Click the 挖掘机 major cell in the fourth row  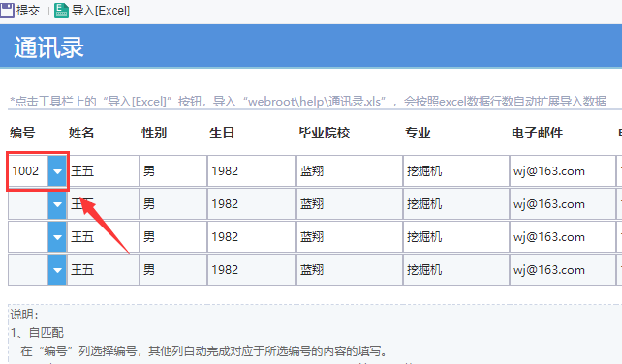456,270
